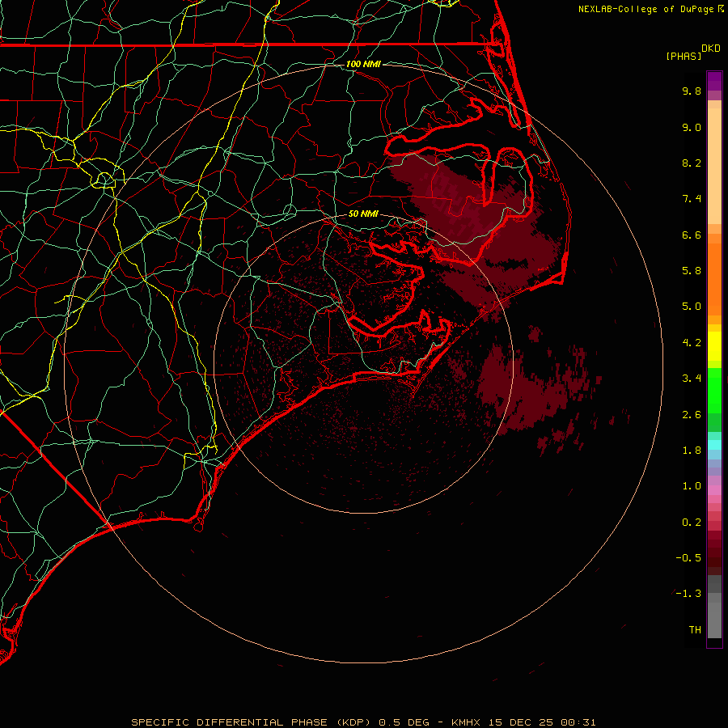This screenshot has height=728, width=728.
Task: Click the 4.2 legend label
Action: [x=692, y=343]
